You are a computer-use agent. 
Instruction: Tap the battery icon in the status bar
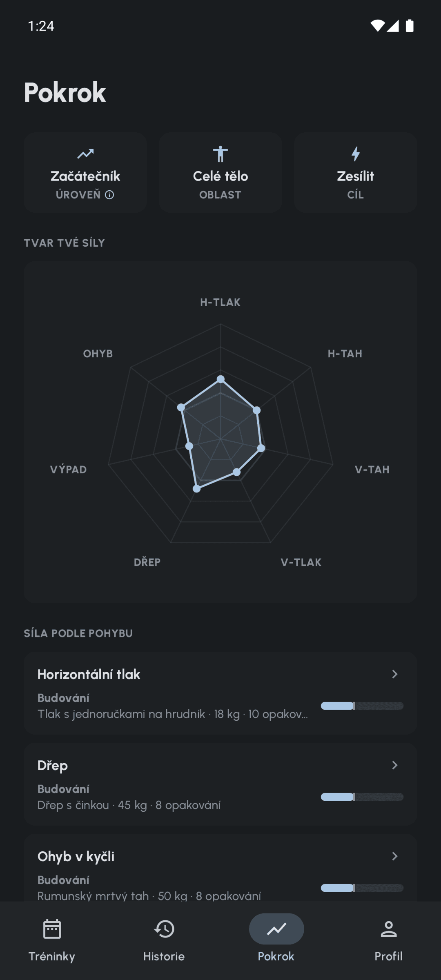(x=410, y=26)
